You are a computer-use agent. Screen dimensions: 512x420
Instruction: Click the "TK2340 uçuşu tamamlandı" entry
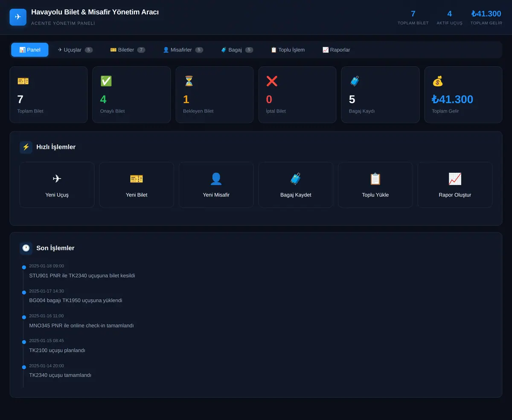point(60,375)
